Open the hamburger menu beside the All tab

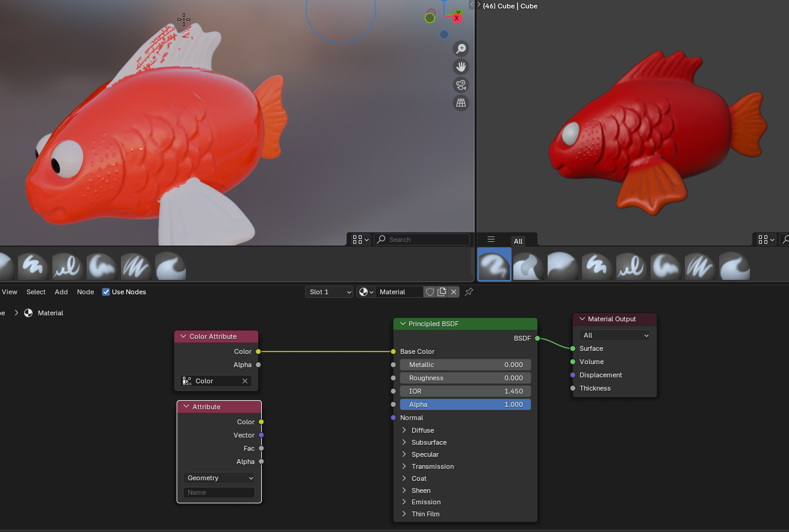pos(491,240)
